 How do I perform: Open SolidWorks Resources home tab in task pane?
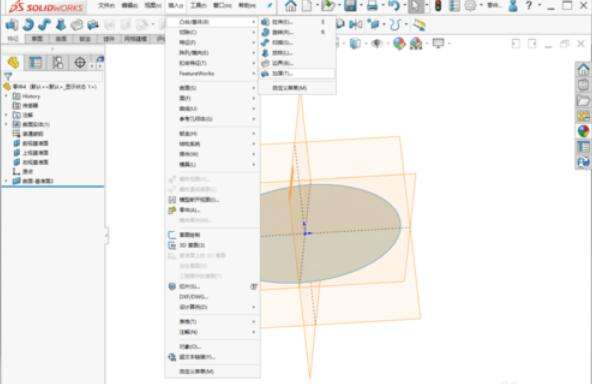(583, 69)
